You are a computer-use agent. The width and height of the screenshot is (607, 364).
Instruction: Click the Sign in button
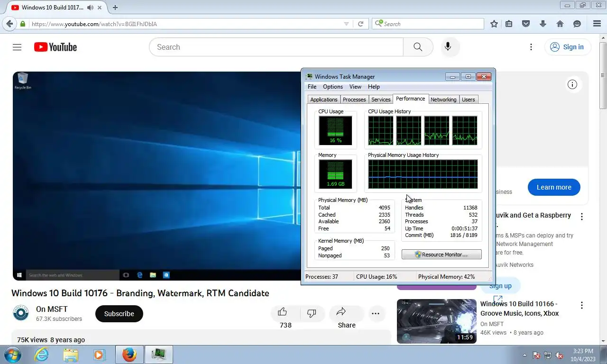pos(567,47)
